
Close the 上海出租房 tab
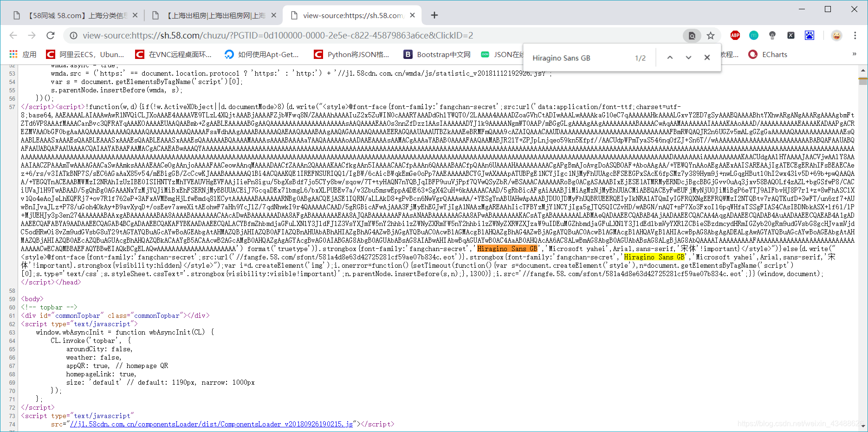274,15
